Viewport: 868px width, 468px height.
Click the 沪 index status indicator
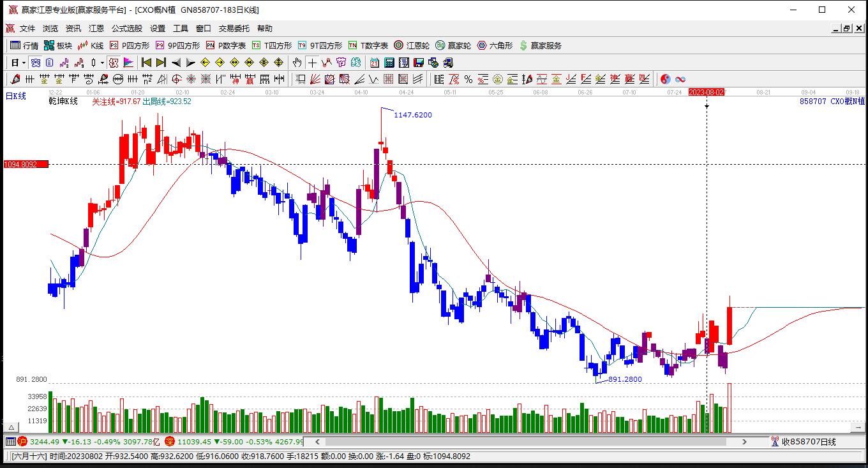pyautogui.click(x=22, y=441)
